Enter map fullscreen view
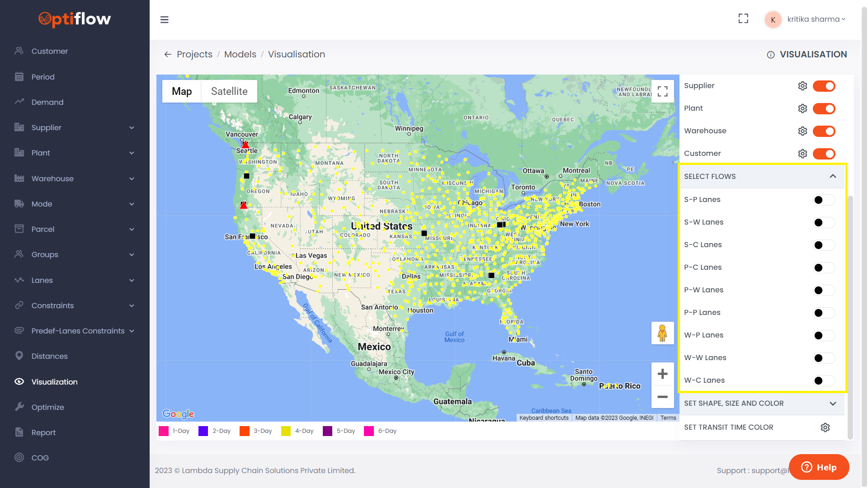This screenshot has height=488, width=868. click(x=662, y=91)
